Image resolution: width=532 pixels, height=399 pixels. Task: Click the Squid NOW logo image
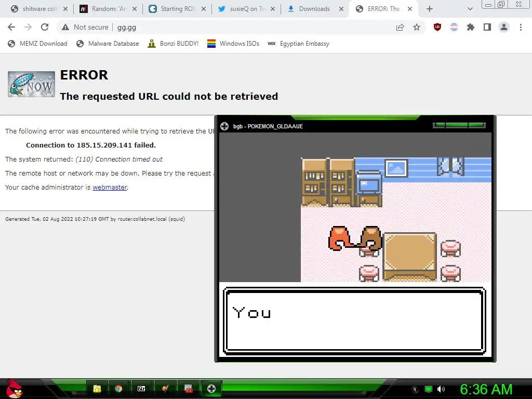(x=31, y=84)
